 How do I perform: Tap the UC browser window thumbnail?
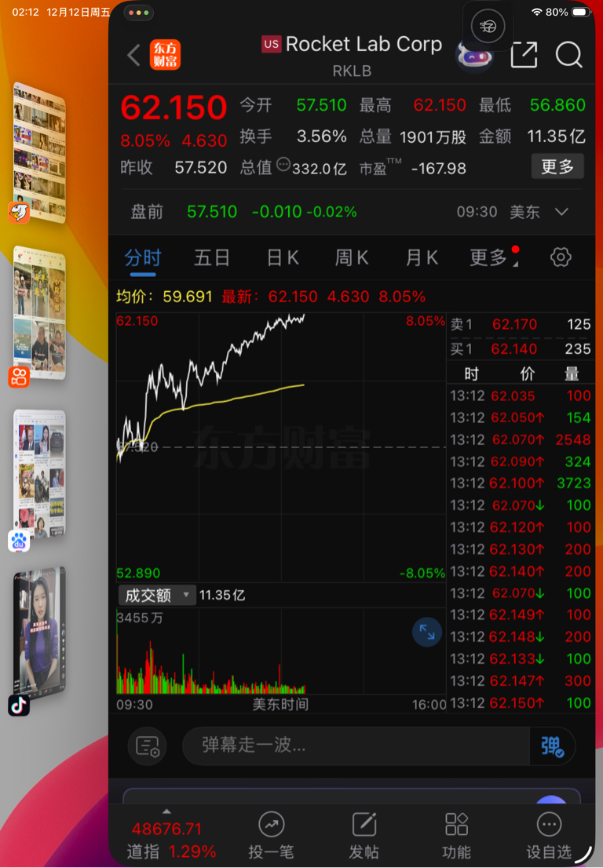tap(38, 151)
